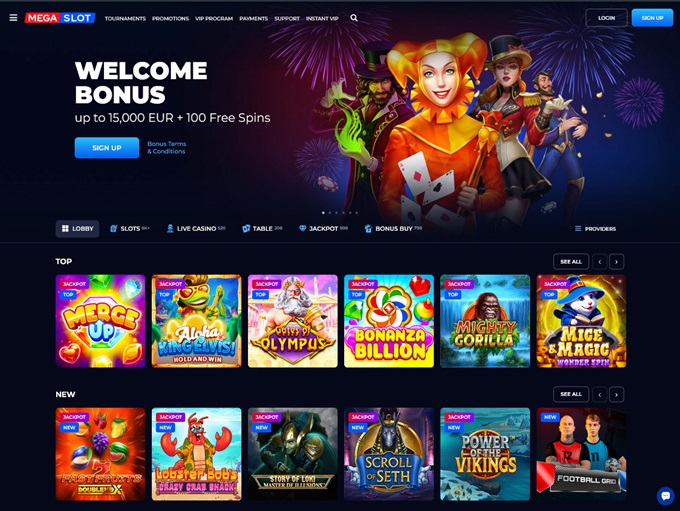Show next games in NEW row
This screenshot has width=680, height=511.
616,394
